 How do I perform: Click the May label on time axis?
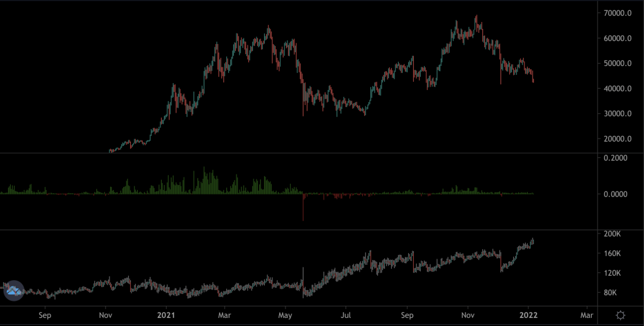286,315
